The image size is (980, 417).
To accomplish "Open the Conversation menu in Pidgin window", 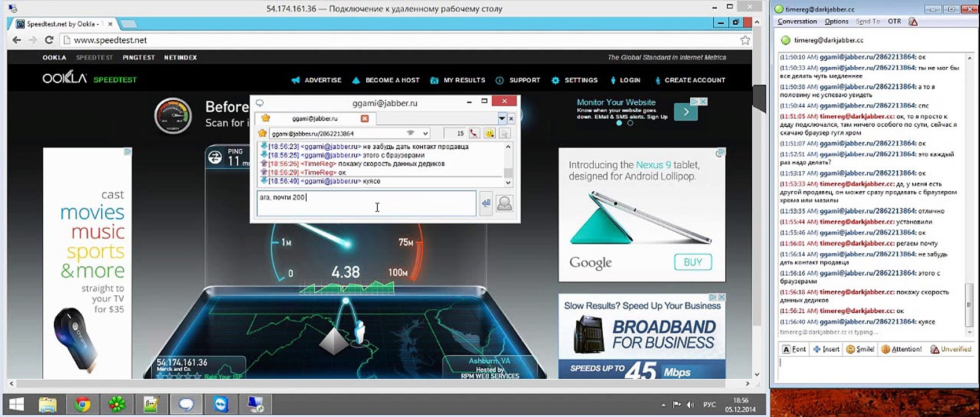I will pyautogui.click(x=797, y=21).
